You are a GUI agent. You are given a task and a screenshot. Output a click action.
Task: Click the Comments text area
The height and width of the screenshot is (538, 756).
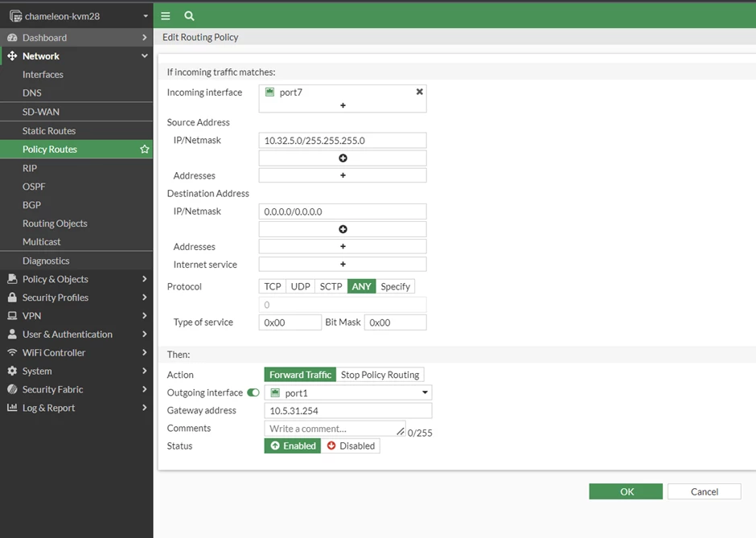click(x=335, y=428)
